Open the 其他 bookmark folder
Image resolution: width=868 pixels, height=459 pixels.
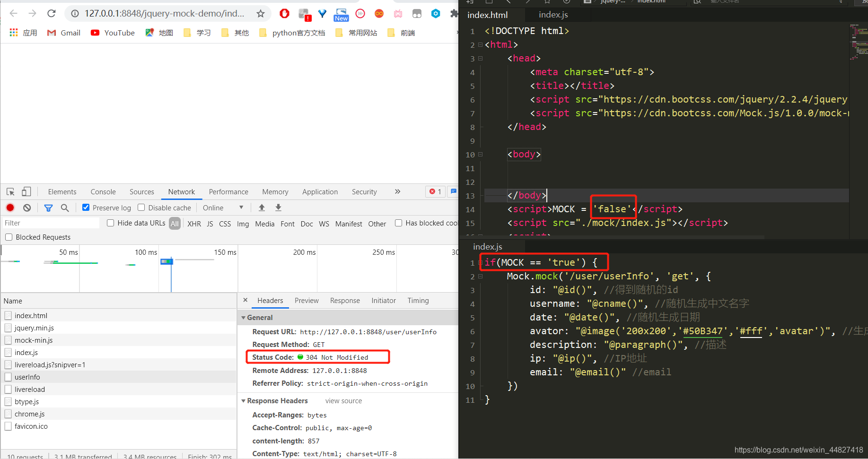click(x=235, y=33)
